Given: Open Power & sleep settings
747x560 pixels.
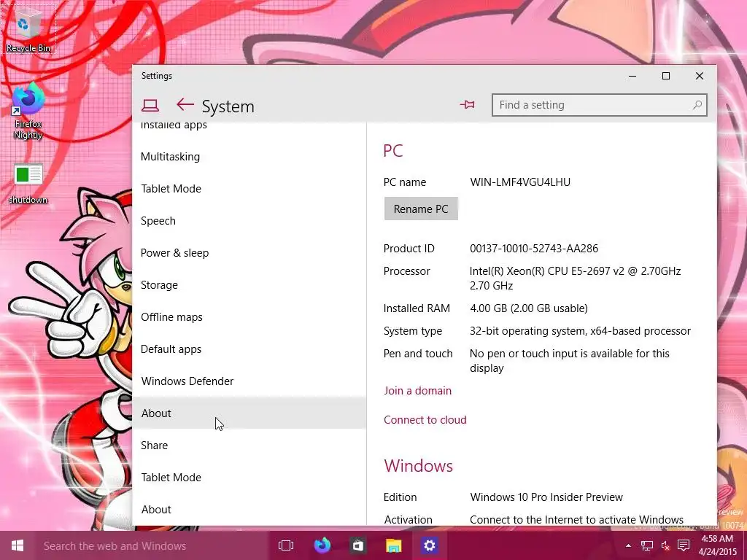Looking at the screenshot, I should (x=249, y=253).
